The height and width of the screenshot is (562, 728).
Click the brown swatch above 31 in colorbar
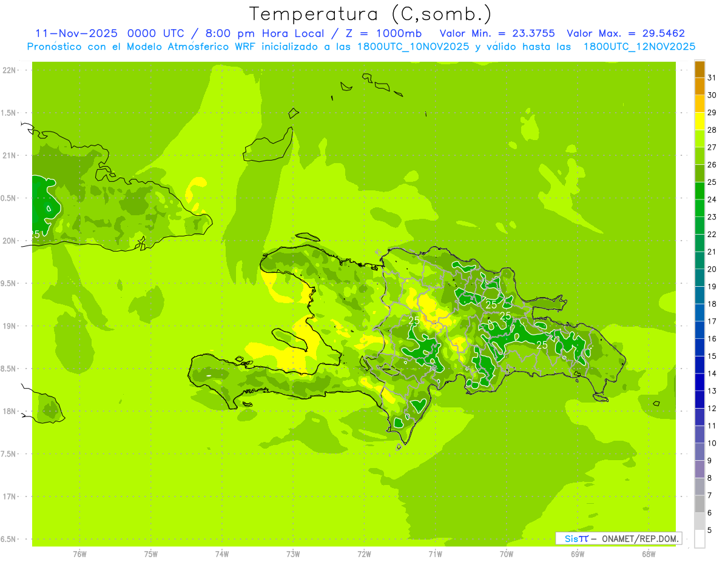point(699,70)
